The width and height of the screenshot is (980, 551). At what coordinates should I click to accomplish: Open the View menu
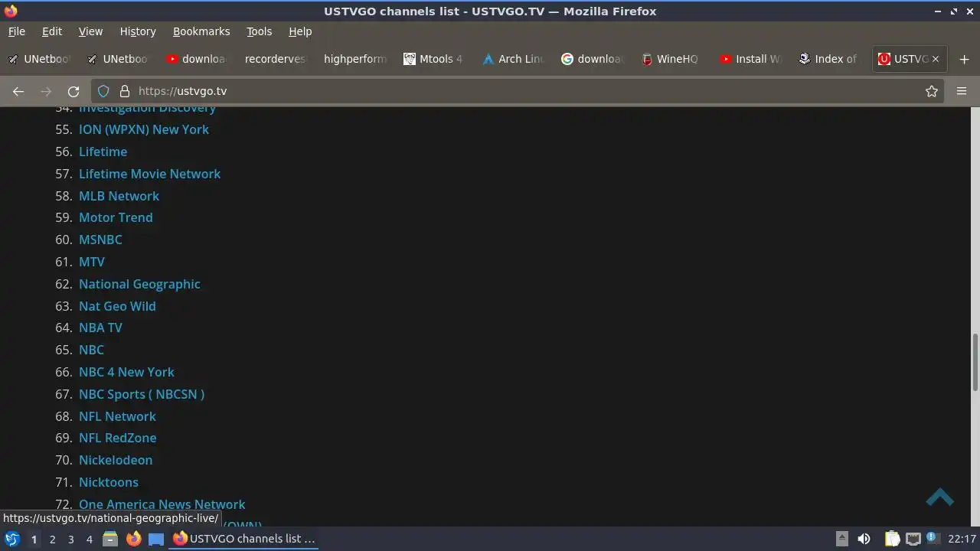click(90, 31)
